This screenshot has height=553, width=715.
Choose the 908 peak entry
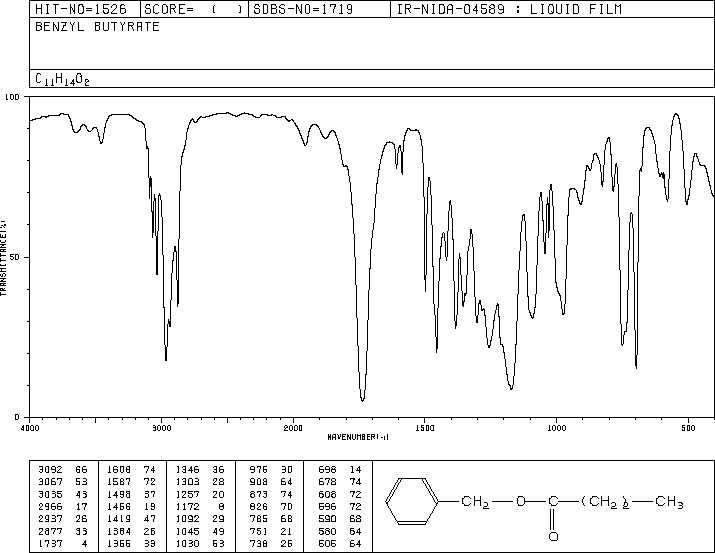coord(271,481)
